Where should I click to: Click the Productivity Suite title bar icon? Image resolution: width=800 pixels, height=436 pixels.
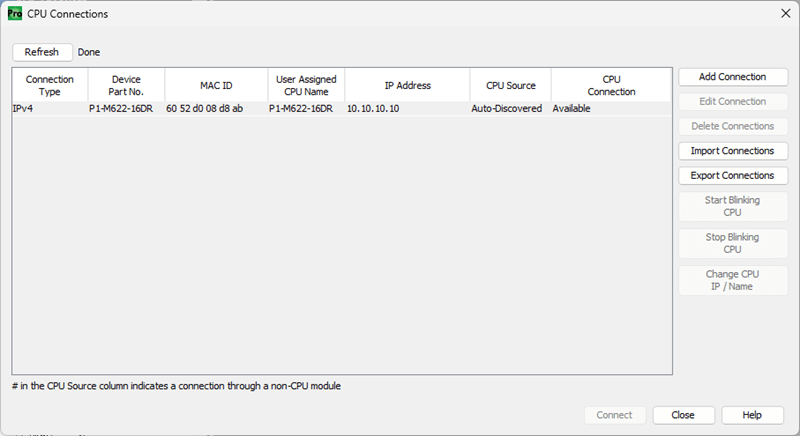pos(15,14)
